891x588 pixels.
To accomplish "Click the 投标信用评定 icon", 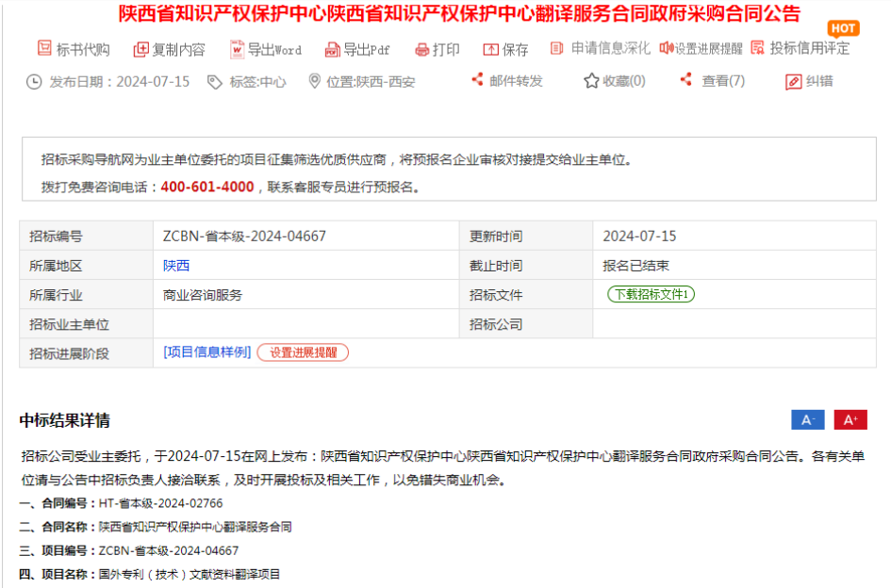I will [757, 48].
